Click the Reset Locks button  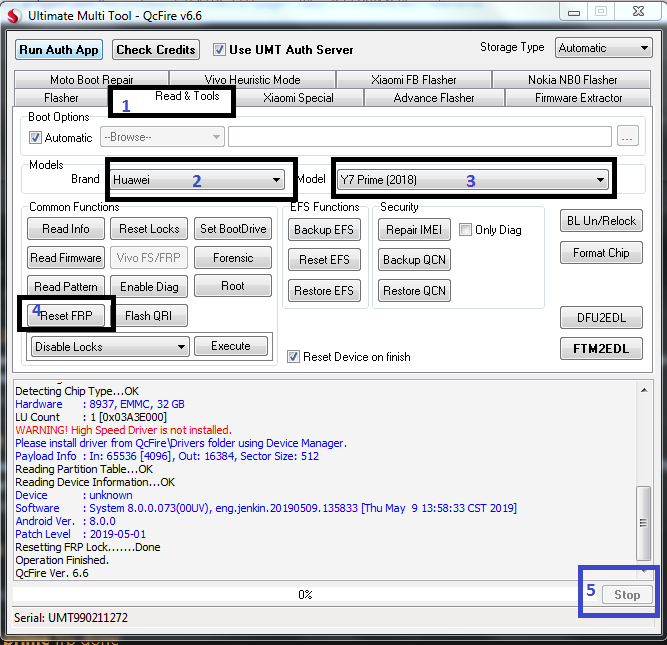coord(149,229)
